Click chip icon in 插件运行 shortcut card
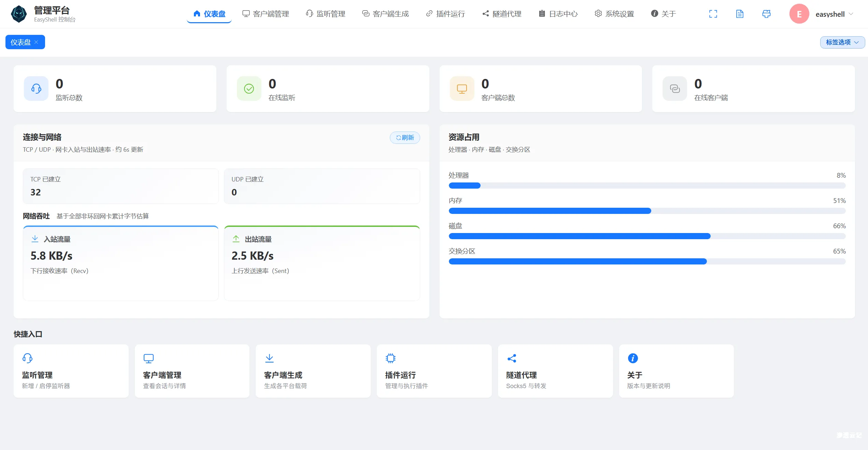The image size is (868, 450). [x=390, y=358]
